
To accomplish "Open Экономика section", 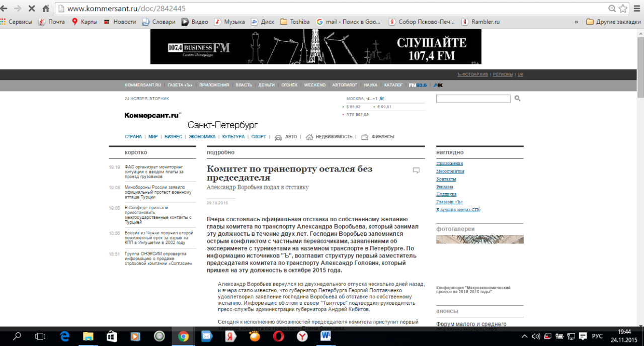I will tap(202, 137).
